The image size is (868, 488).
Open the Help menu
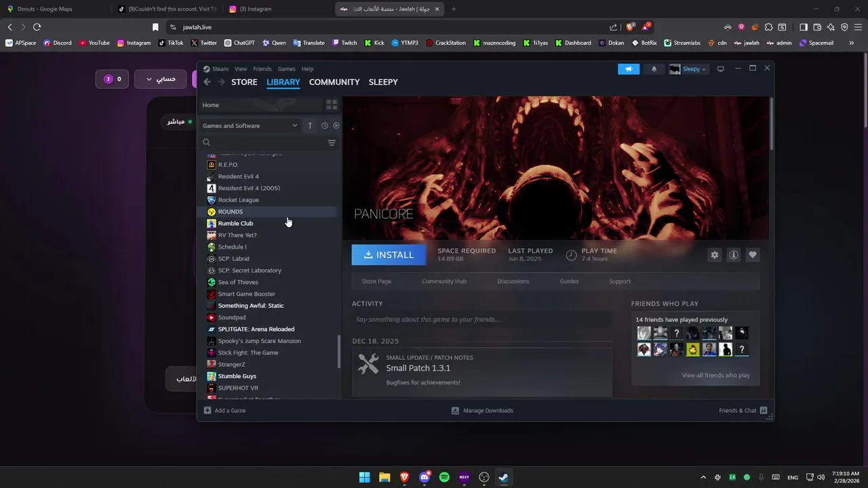307,69
